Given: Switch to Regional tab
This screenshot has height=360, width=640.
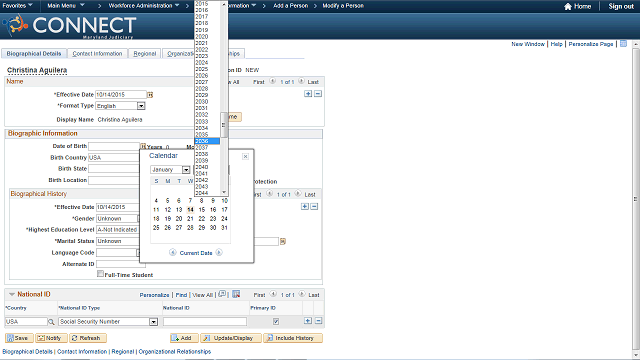Looking at the screenshot, I should [144, 54].
